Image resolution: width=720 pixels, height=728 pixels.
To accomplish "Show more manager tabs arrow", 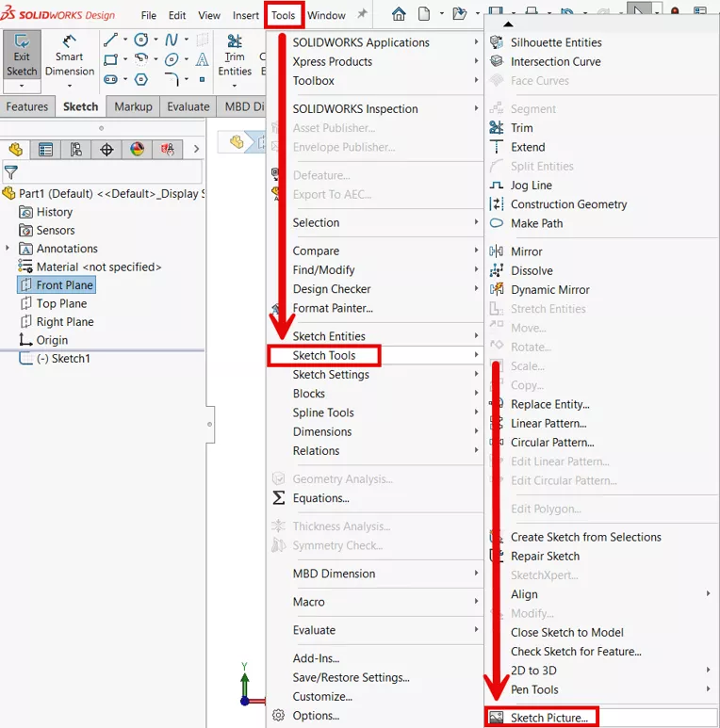I will tap(196, 149).
